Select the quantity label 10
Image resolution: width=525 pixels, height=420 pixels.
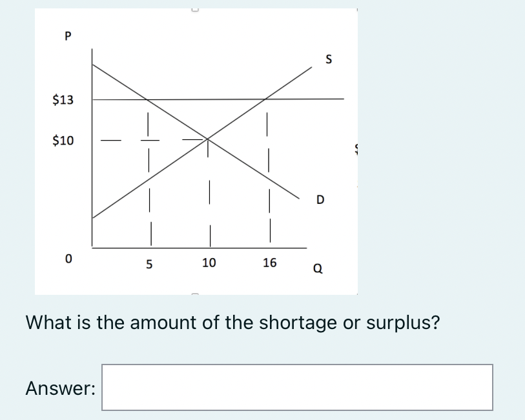pos(209,261)
